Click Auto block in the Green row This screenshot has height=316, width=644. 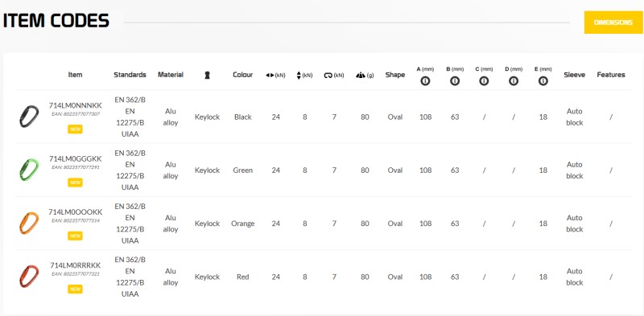(x=575, y=170)
